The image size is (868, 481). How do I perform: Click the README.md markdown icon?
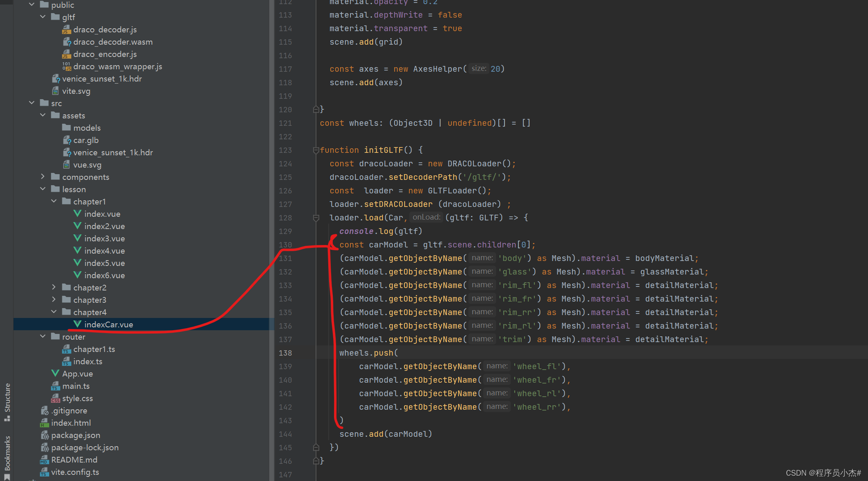44,460
